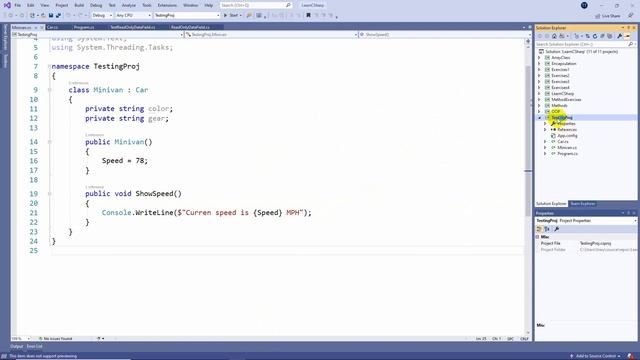
Task: Select Minivan.cs in Solution Explorer
Action: click(567, 148)
